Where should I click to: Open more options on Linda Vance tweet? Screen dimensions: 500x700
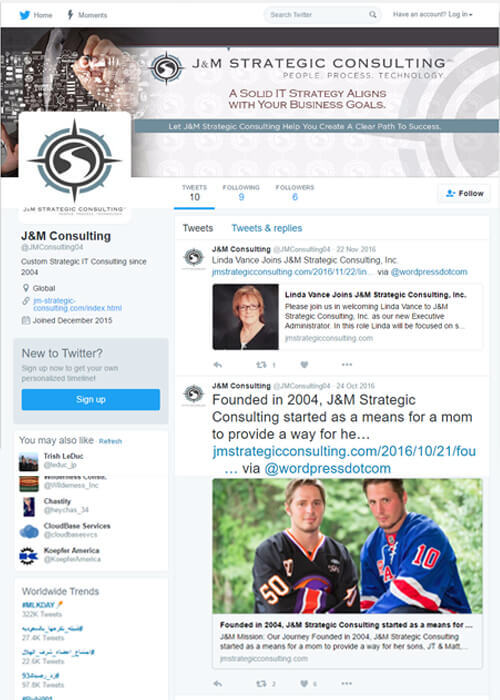click(x=347, y=365)
